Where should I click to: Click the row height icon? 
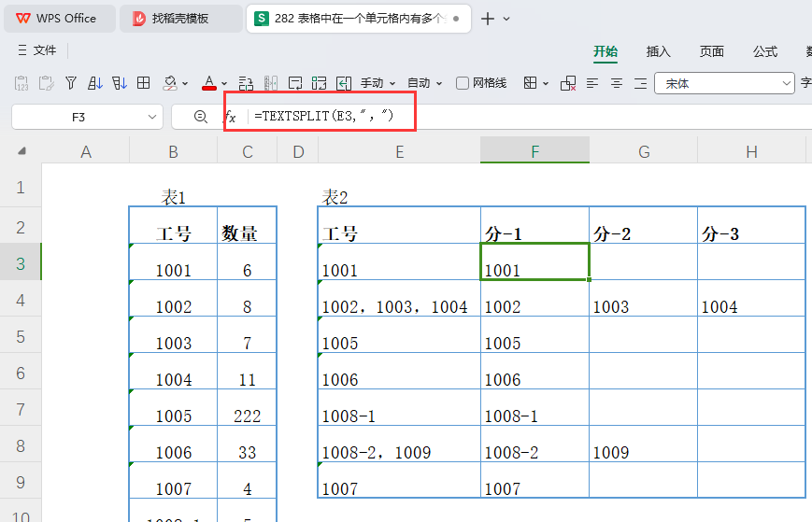click(246, 83)
